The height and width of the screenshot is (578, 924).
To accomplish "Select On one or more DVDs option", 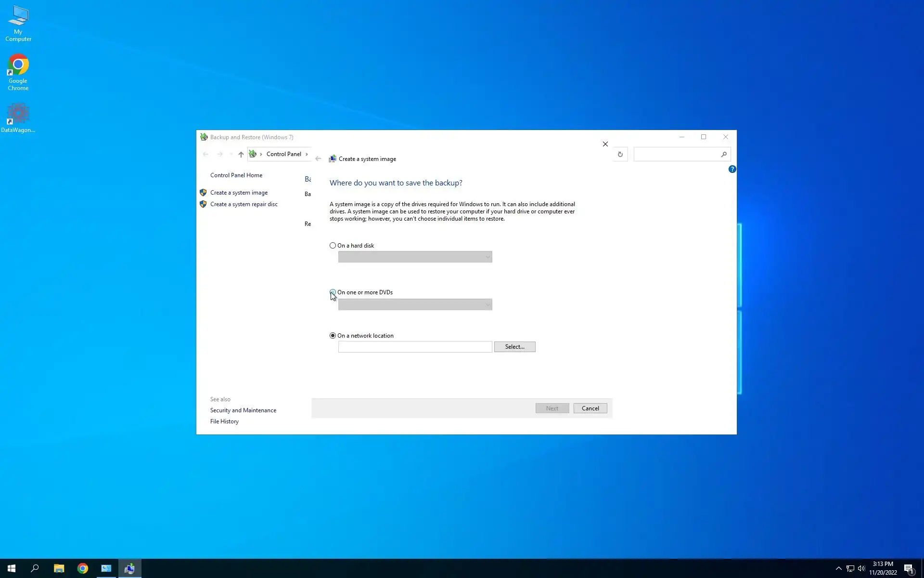I will point(333,292).
